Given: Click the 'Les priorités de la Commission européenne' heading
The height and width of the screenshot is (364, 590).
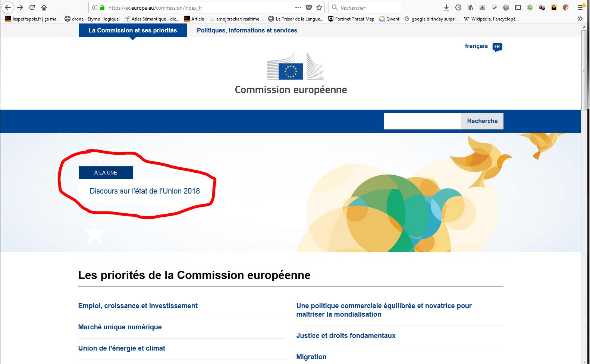Looking at the screenshot, I should 194,275.
